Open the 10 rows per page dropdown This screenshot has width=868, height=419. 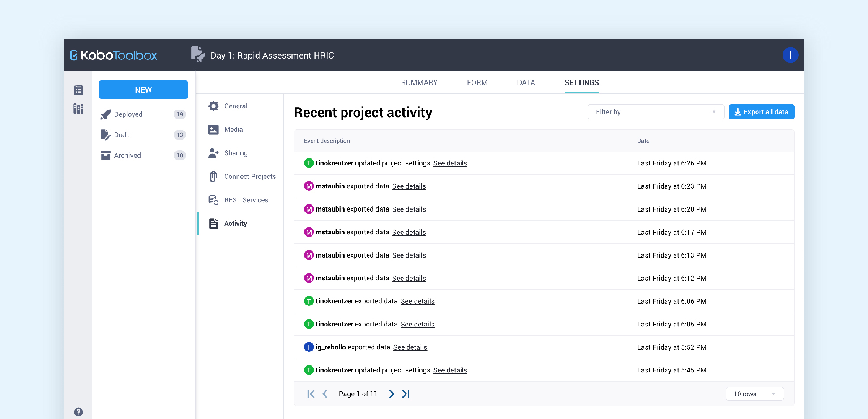coord(754,394)
